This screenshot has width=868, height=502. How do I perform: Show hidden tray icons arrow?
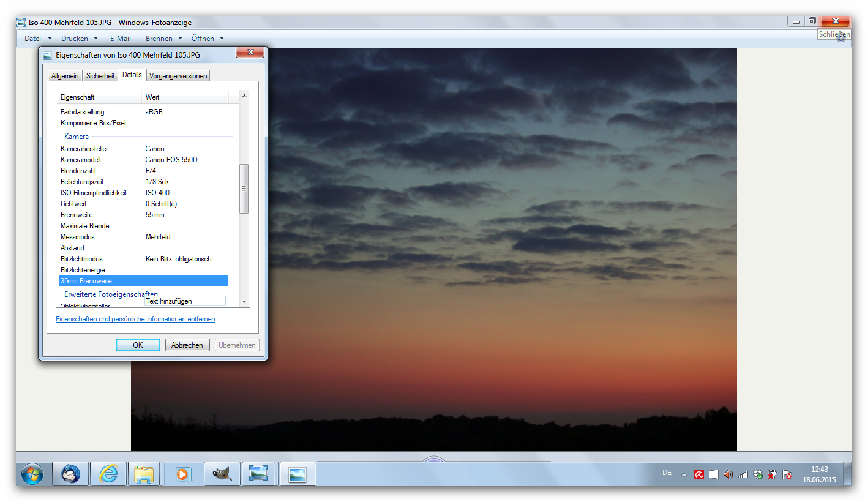(x=684, y=475)
